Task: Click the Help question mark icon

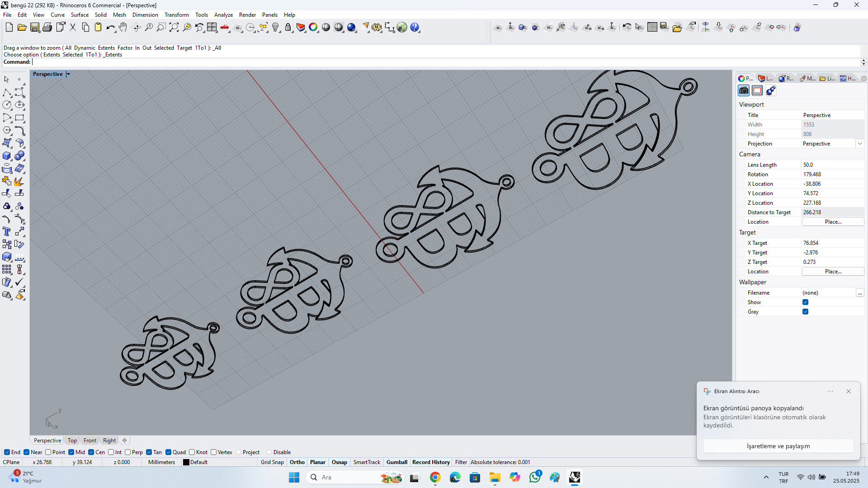Action: [415, 28]
